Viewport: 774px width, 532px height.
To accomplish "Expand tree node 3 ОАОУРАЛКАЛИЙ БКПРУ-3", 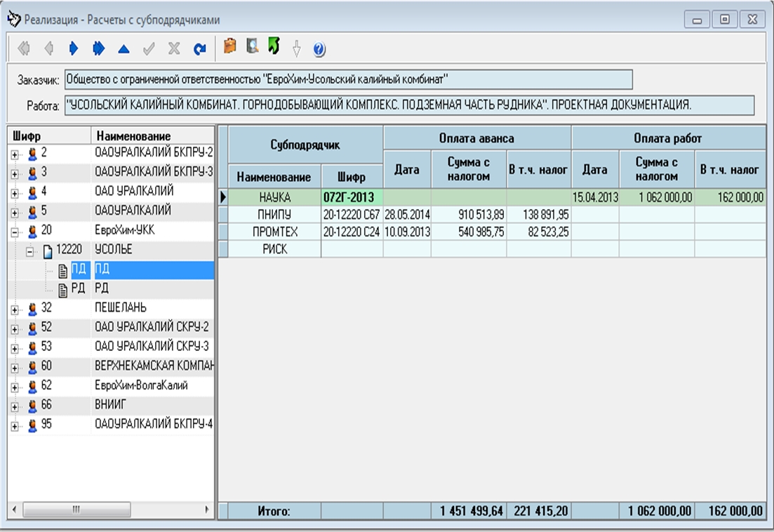I will (x=15, y=174).
